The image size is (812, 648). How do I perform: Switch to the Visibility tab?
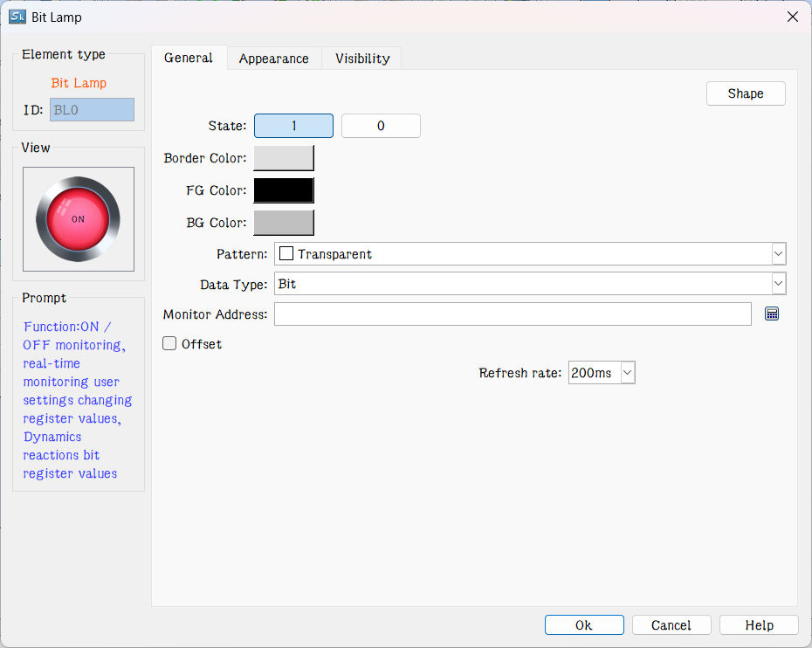(x=361, y=58)
